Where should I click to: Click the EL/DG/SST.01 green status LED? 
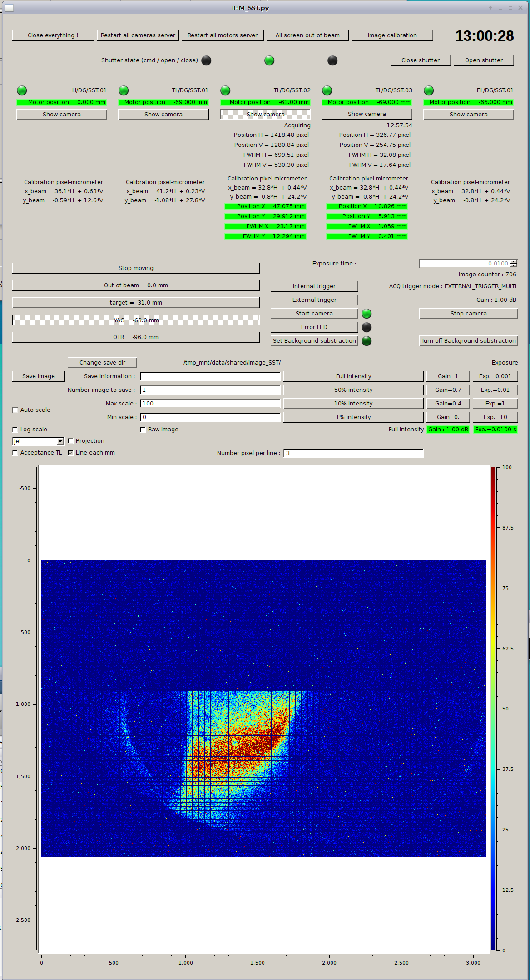[429, 90]
